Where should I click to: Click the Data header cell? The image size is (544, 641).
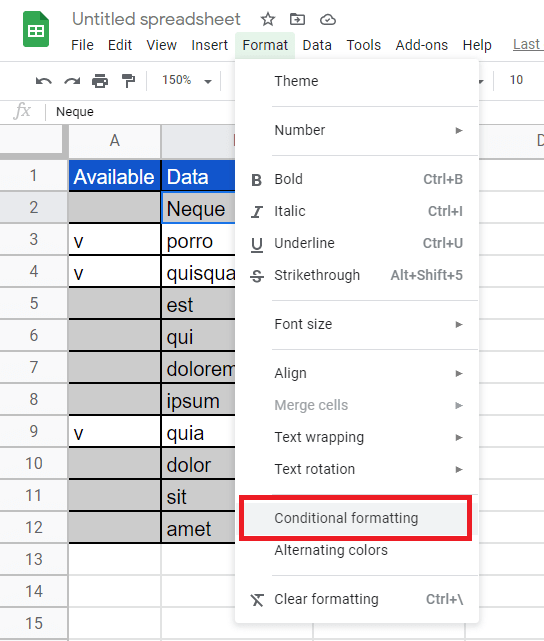click(x=199, y=176)
